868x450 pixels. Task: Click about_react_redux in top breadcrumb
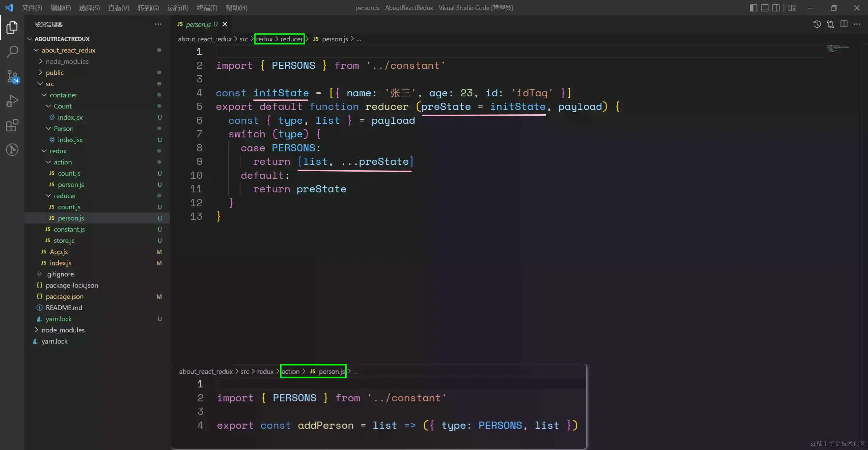tap(205, 39)
